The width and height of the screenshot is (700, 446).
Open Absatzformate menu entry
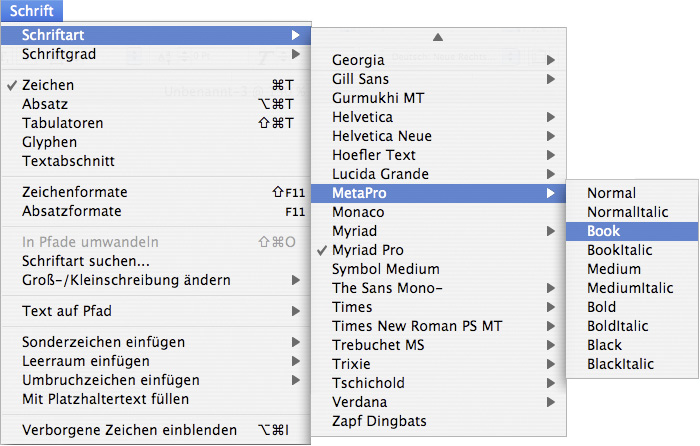156,211
